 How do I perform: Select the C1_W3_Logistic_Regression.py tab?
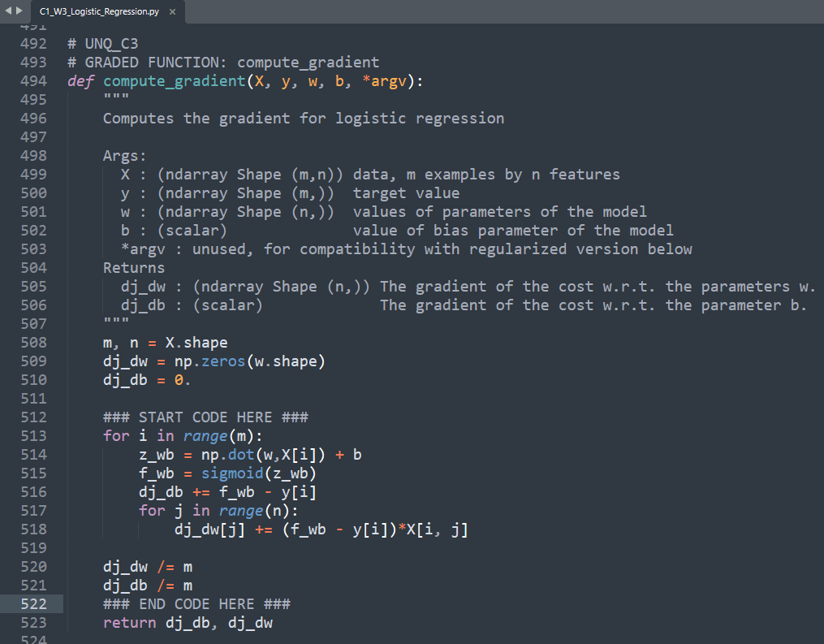(x=101, y=12)
